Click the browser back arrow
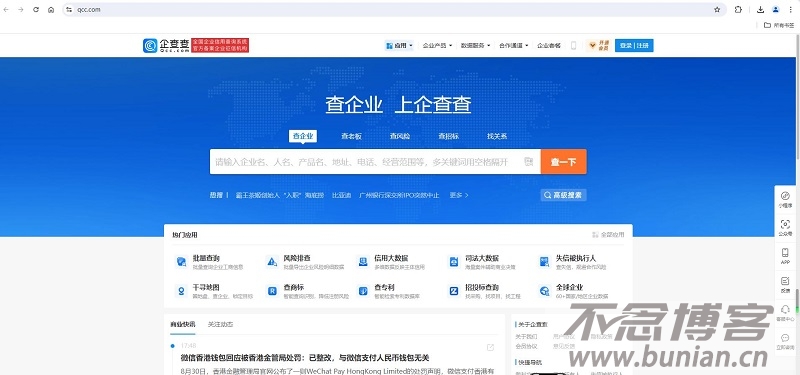This screenshot has width=800, height=375. pyautogui.click(x=6, y=10)
